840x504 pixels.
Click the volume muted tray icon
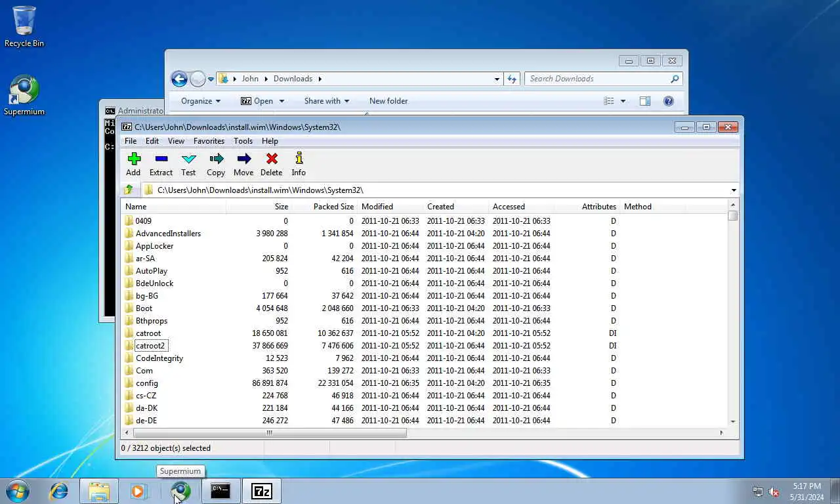click(x=774, y=492)
